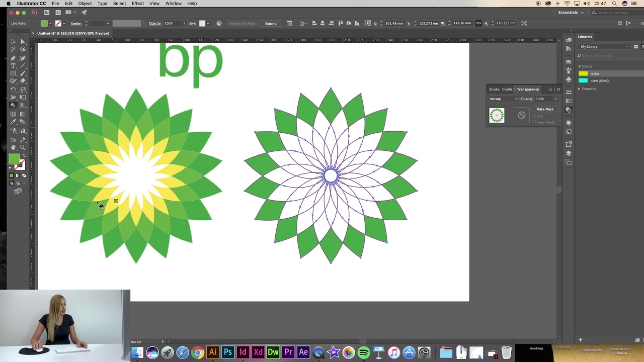Open the stroke weight dropdown
This screenshot has height=362, width=644.
click(107, 23)
